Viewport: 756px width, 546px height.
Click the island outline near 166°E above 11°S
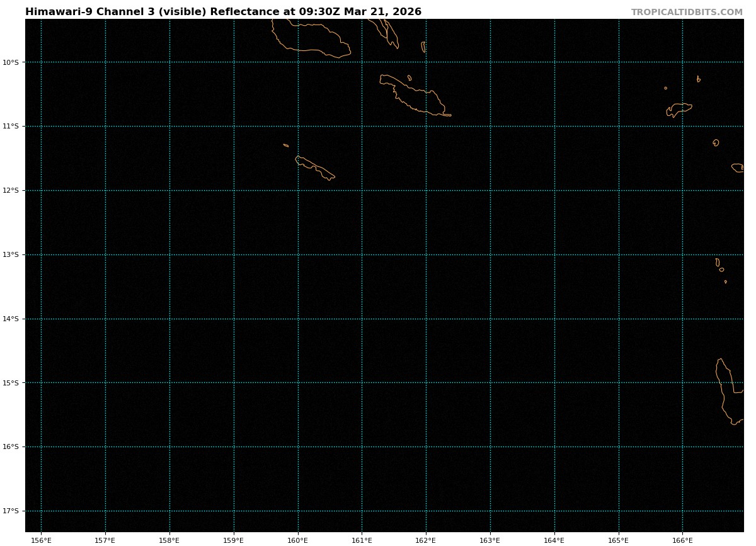click(679, 109)
